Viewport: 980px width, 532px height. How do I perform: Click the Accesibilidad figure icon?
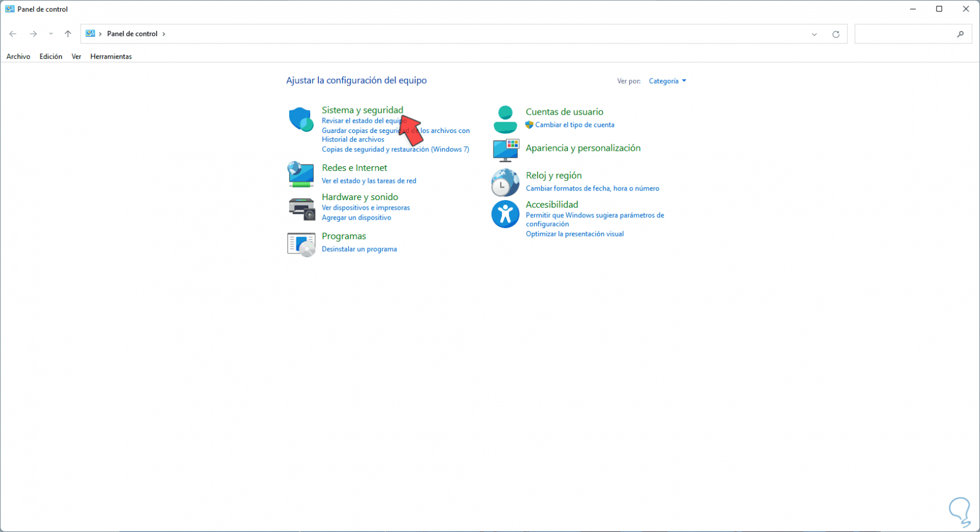point(505,214)
